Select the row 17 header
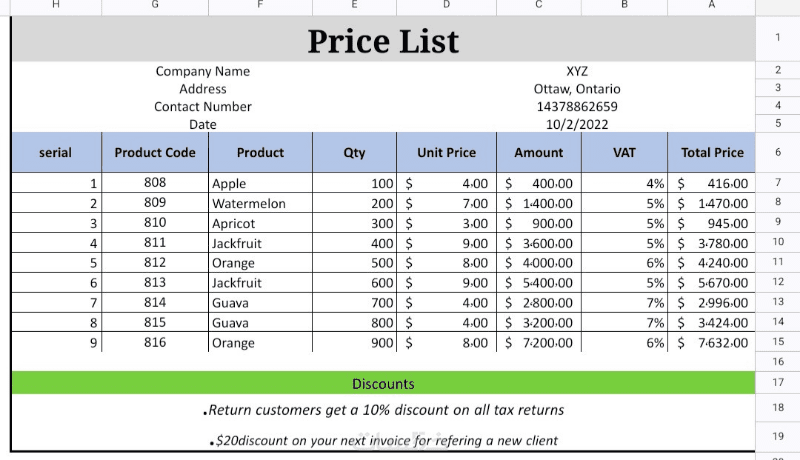 [x=777, y=383]
